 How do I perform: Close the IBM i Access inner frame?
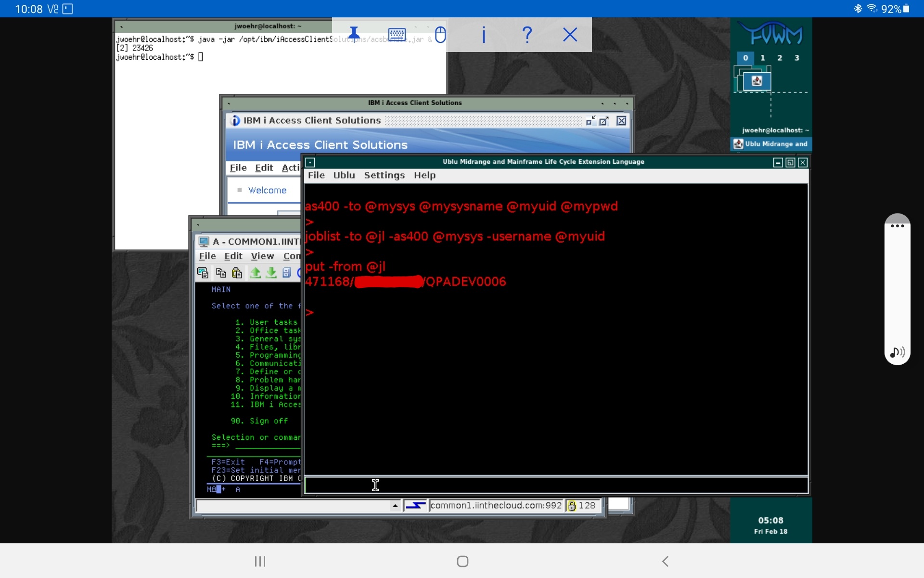[x=622, y=120]
